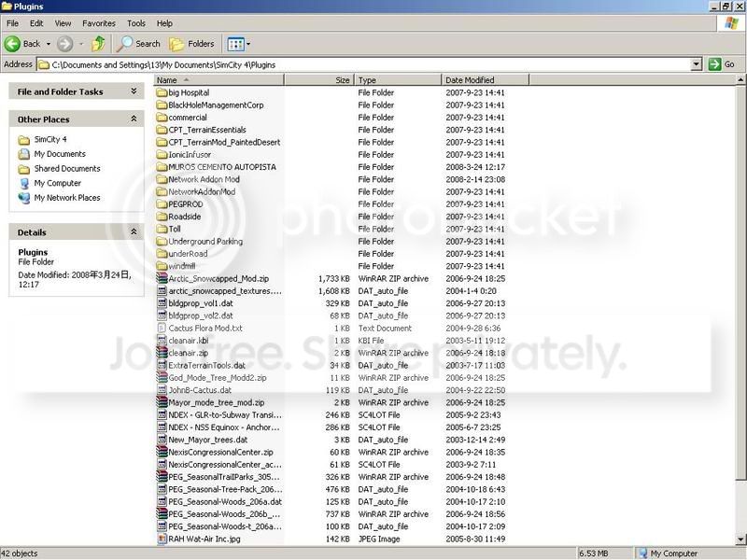Select PEG_Seasonal-Woods_206a.dat file name
This screenshot has height=560, width=747.
(x=225, y=501)
